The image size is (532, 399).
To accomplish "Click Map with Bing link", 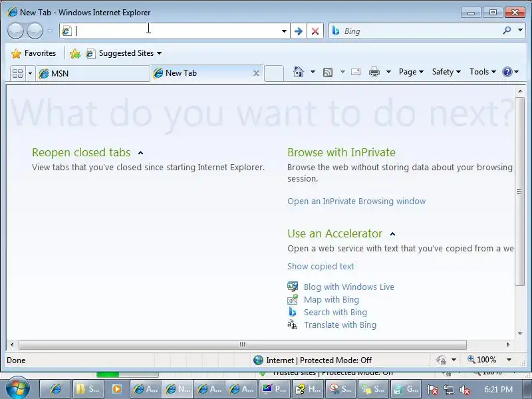I will click(331, 300).
